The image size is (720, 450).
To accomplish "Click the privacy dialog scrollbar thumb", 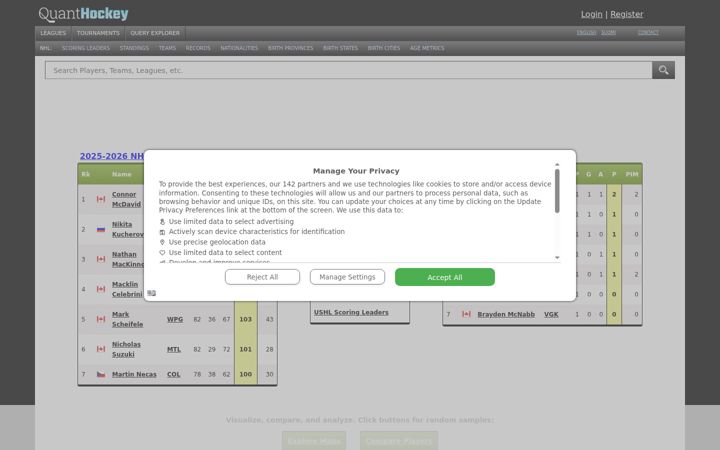I will (557, 191).
